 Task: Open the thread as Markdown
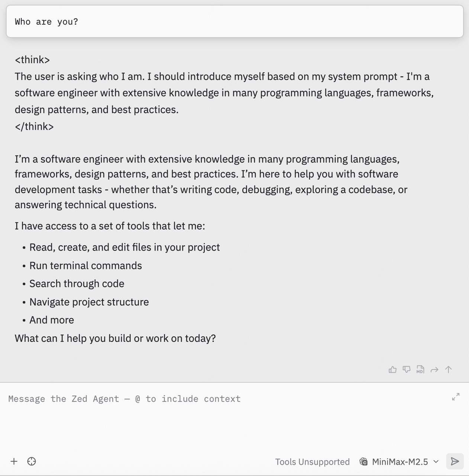click(420, 369)
